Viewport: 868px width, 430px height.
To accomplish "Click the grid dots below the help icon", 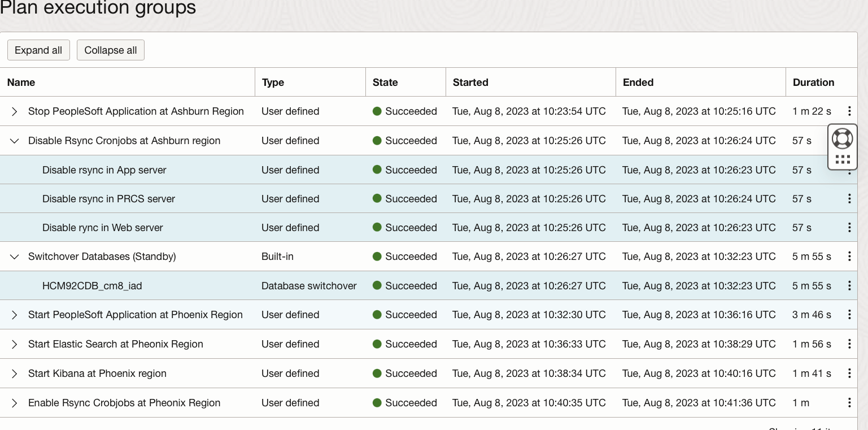I will (x=842, y=159).
